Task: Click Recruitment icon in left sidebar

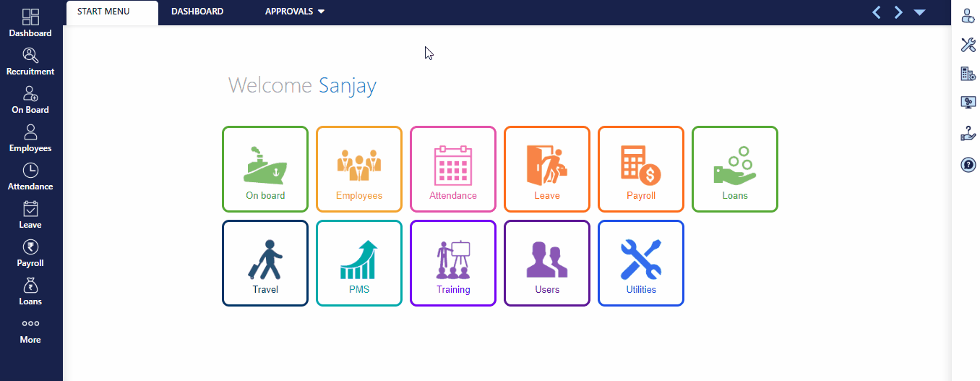Action: coord(30,61)
